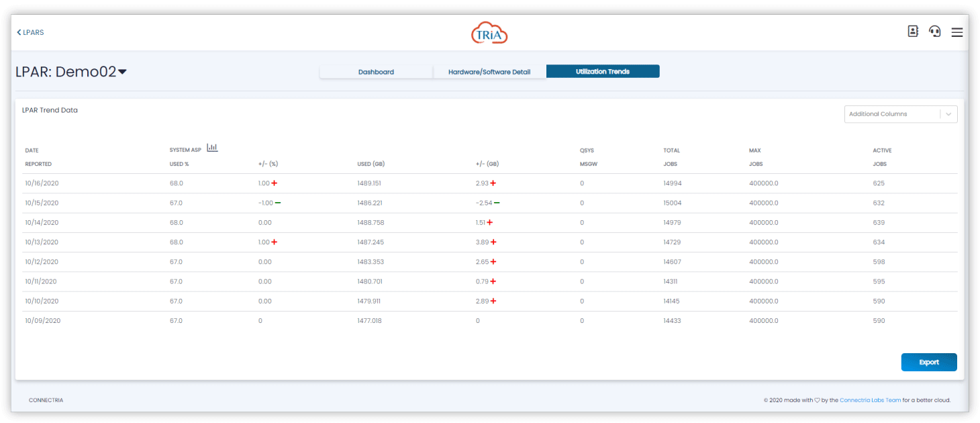This screenshot has height=423, width=980.
Task: Click red plus icon beside 2.89
Action: tap(493, 301)
